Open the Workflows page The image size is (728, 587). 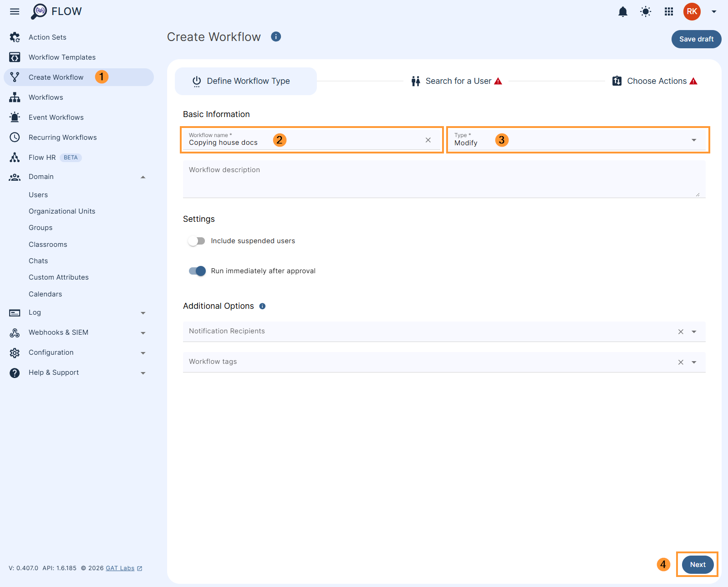pos(46,97)
